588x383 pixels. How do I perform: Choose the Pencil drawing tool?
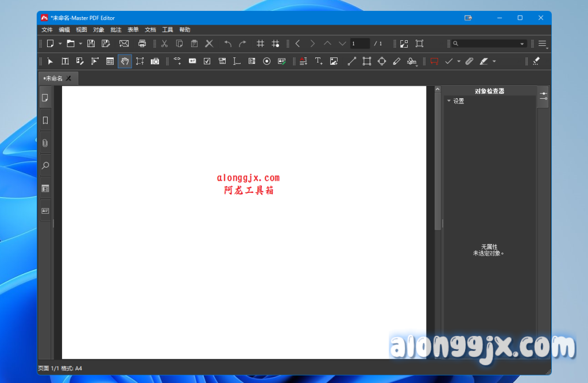(396, 61)
